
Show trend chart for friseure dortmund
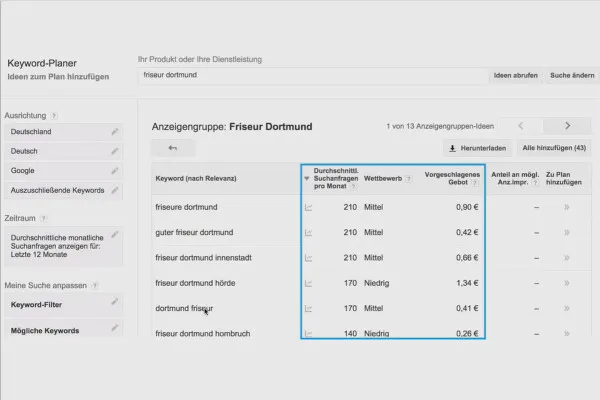coord(308,207)
